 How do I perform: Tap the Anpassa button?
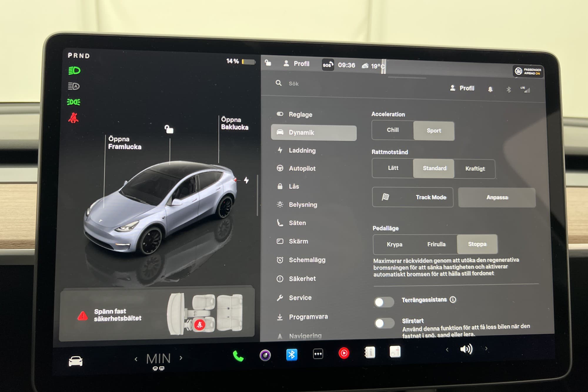pyautogui.click(x=497, y=198)
